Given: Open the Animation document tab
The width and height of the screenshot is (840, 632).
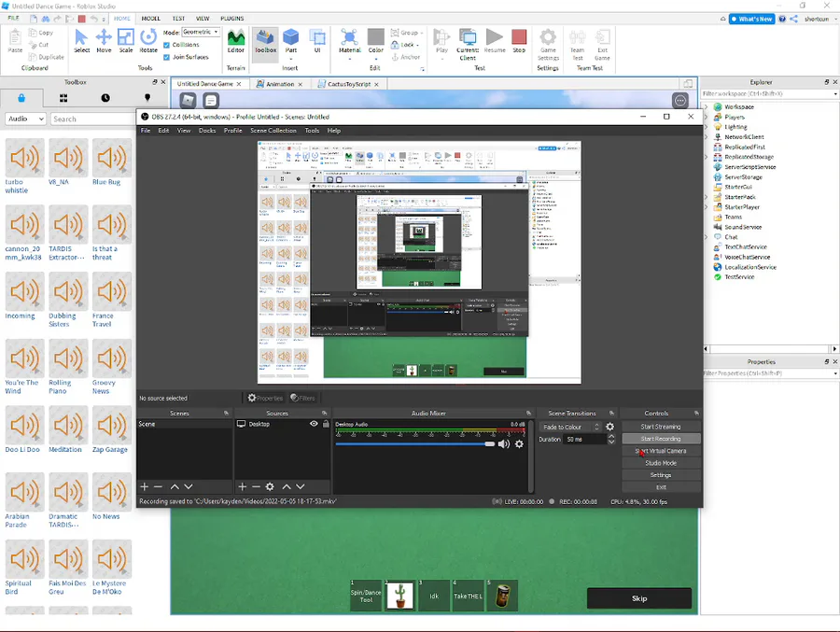Looking at the screenshot, I should 280,84.
